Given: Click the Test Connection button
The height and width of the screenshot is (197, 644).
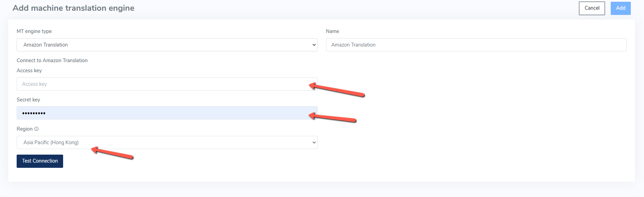Looking at the screenshot, I should click(x=40, y=161).
